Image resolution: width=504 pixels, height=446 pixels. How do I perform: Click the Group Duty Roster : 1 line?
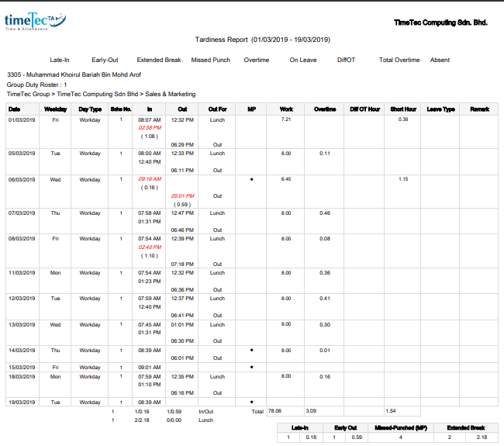click(x=36, y=85)
